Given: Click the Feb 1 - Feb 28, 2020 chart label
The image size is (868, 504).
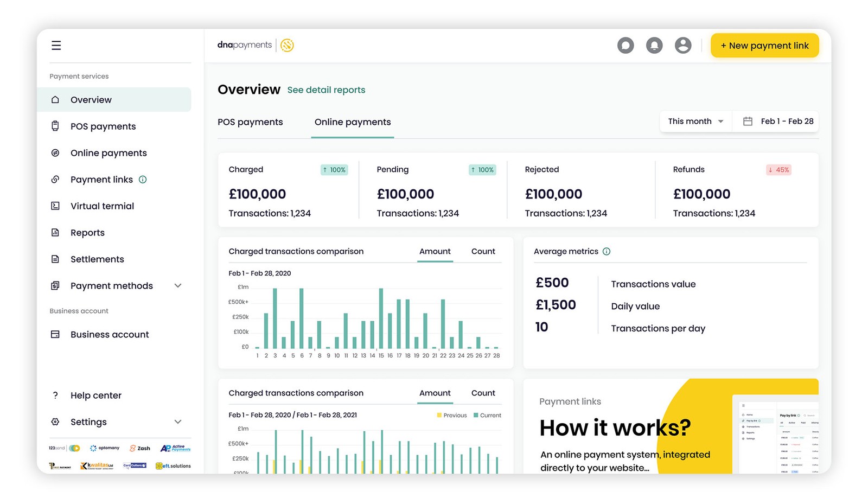Looking at the screenshot, I should tap(260, 273).
